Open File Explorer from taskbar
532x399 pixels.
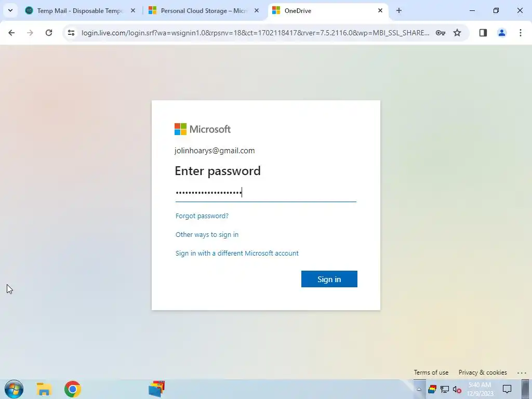44,389
